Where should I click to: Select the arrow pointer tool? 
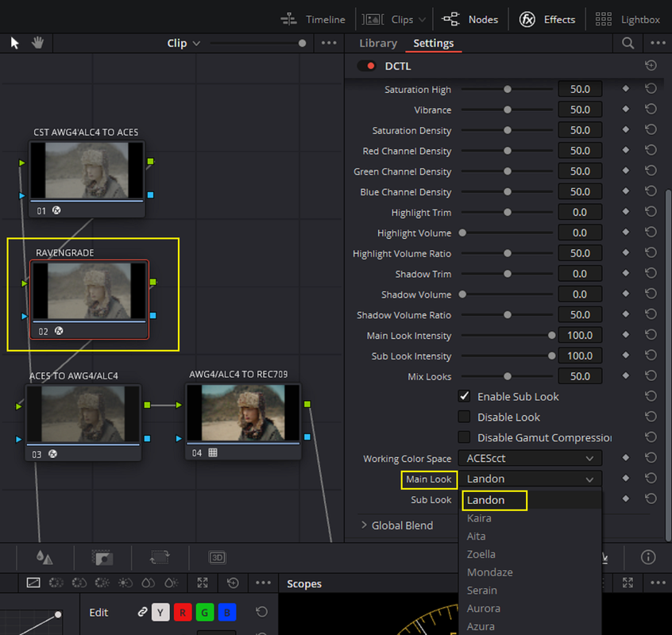(x=14, y=43)
